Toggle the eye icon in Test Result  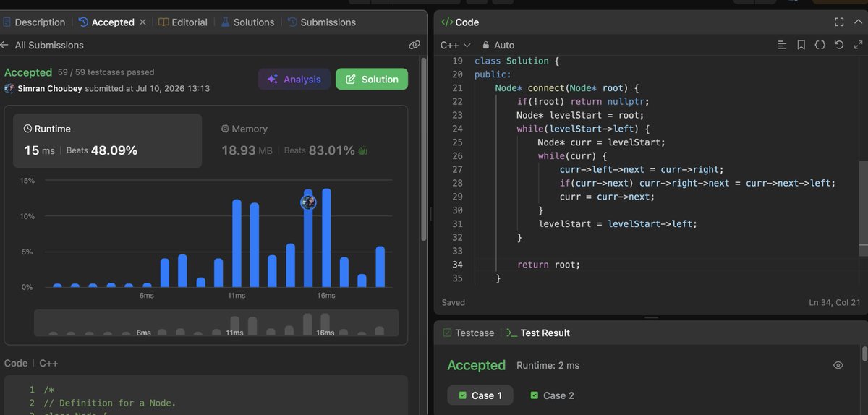838,366
